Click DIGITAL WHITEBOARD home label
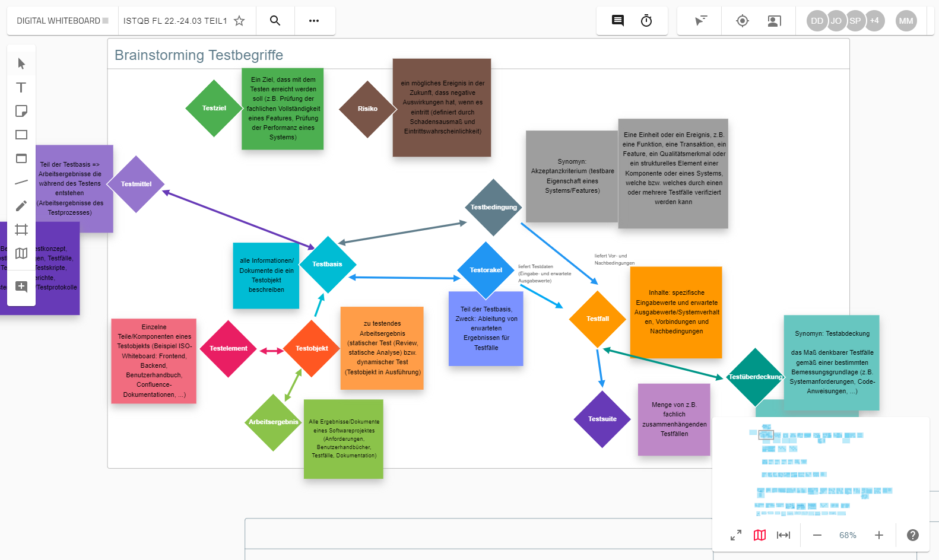Screen dimensions: 939x560 [x=62, y=21]
